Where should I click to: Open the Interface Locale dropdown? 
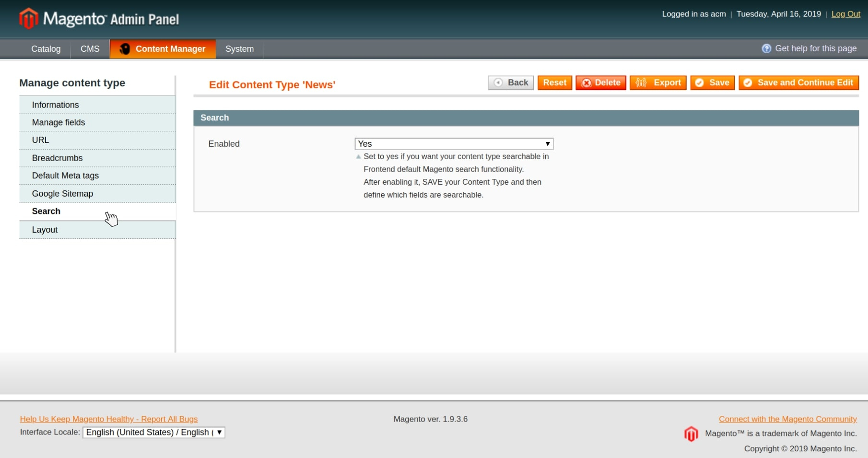[153, 432]
